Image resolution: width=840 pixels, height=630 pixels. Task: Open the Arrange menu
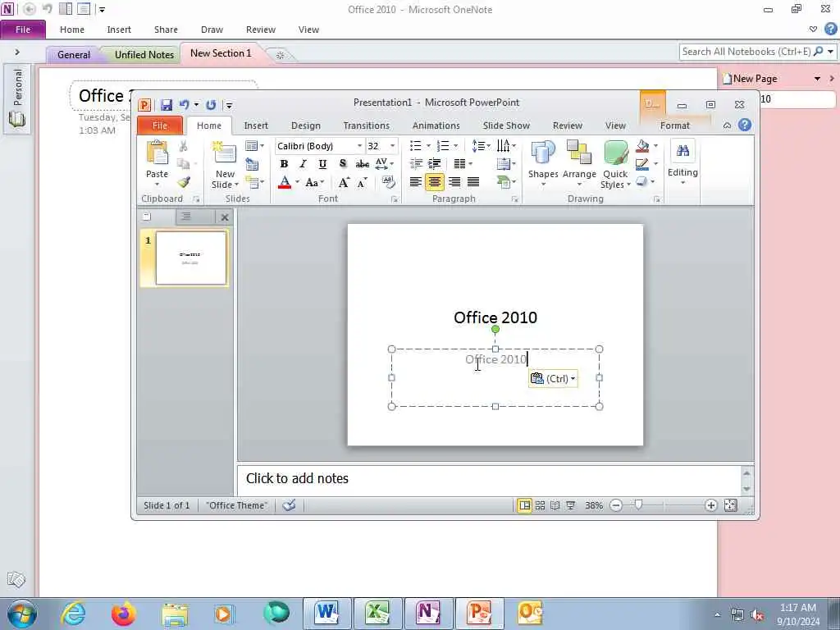pyautogui.click(x=579, y=163)
